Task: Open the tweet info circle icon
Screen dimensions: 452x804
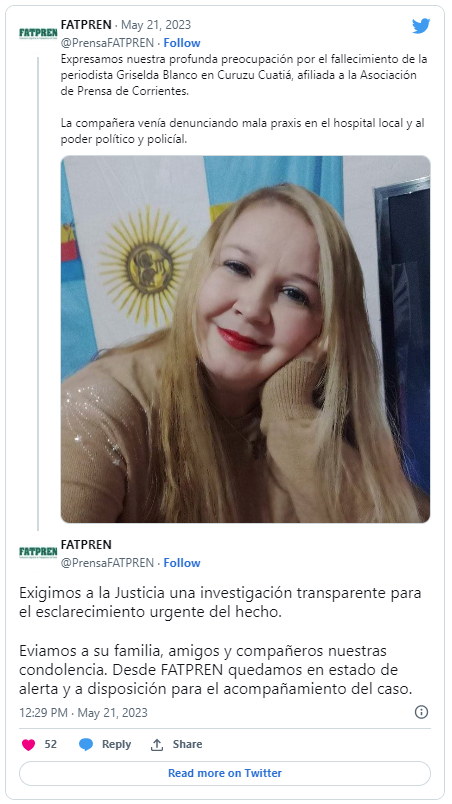Action: click(x=421, y=712)
